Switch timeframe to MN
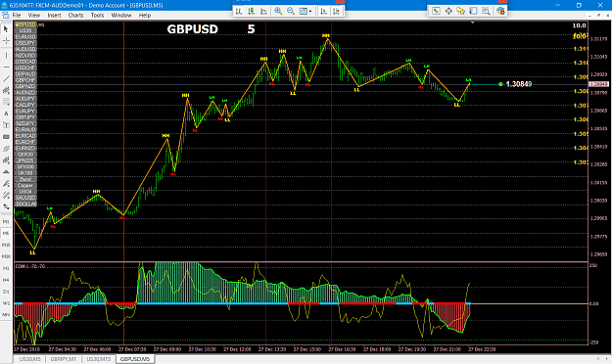 pyautogui.click(x=6, y=315)
